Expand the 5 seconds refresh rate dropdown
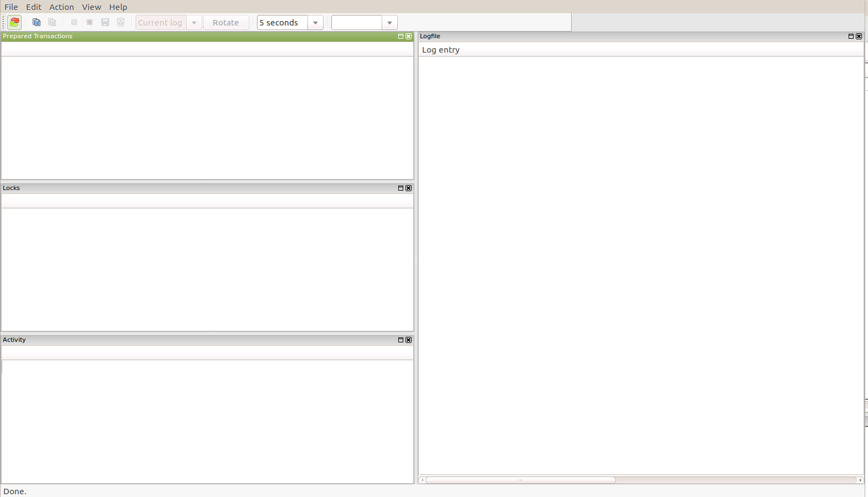The image size is (868, 497). (315, 23)
